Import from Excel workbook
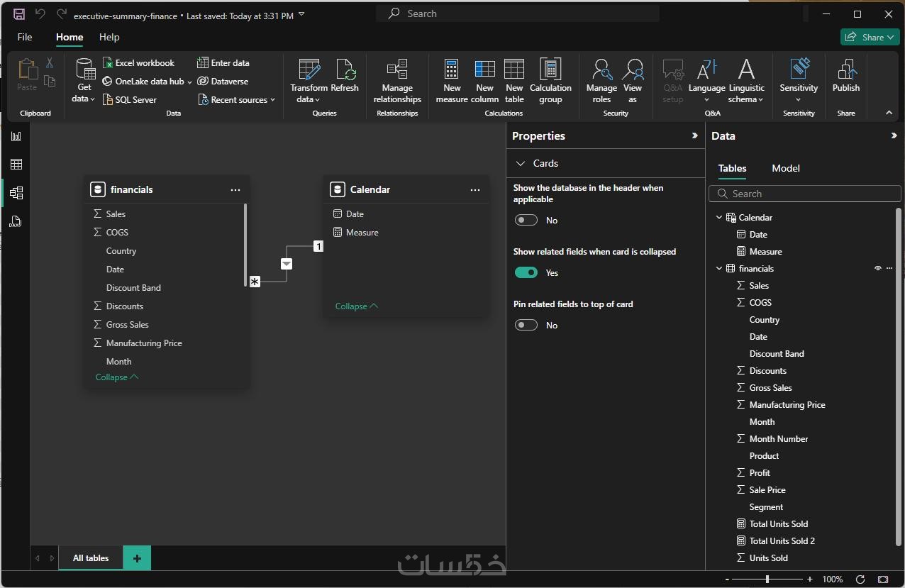 click(138, 62)
